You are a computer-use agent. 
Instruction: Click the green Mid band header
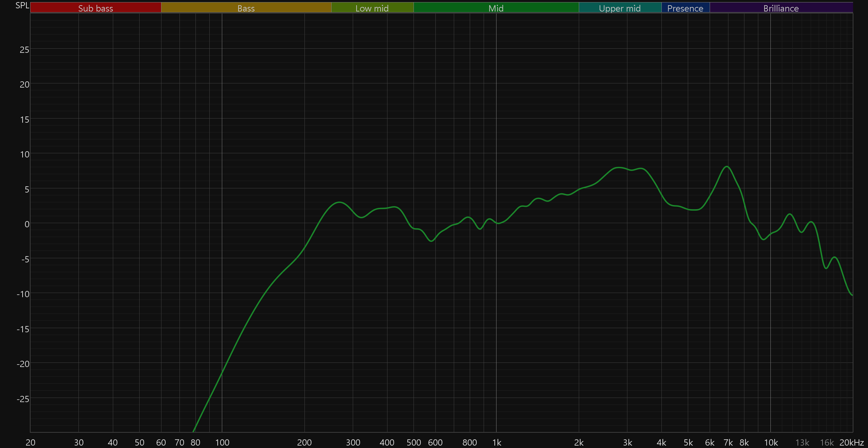pos(496,8)
